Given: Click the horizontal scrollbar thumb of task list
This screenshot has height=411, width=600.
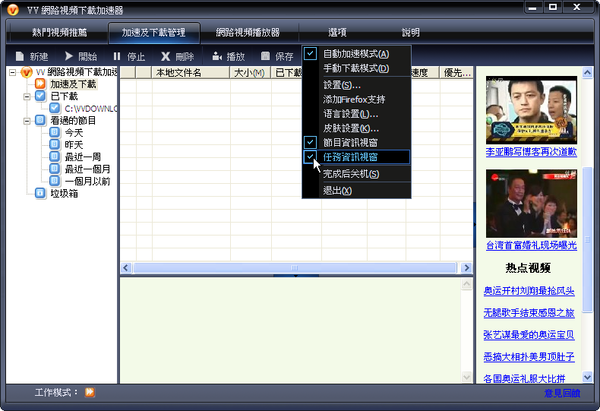Looking at the screenshot, I should [x=294, y=268].
